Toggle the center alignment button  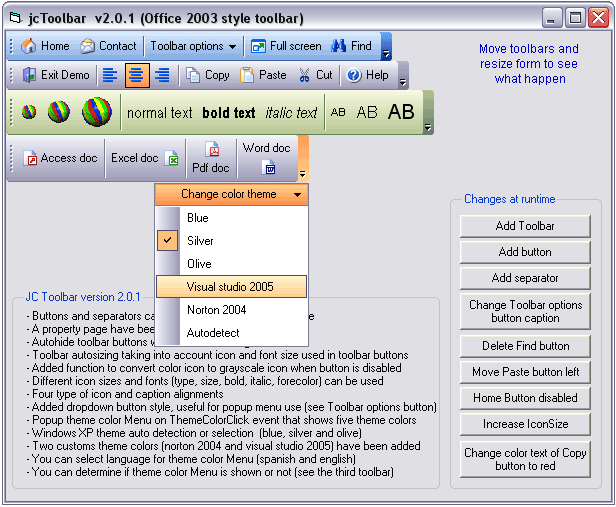click(136, 75)
